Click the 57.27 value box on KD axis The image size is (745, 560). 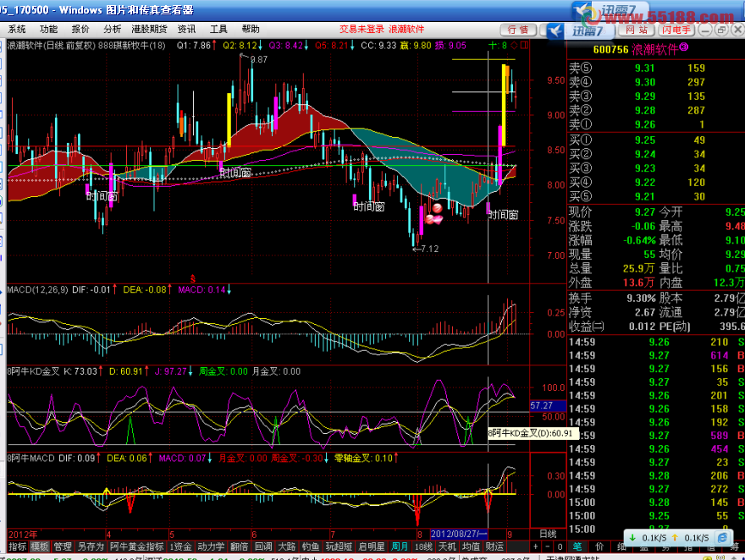pos(548,406)
